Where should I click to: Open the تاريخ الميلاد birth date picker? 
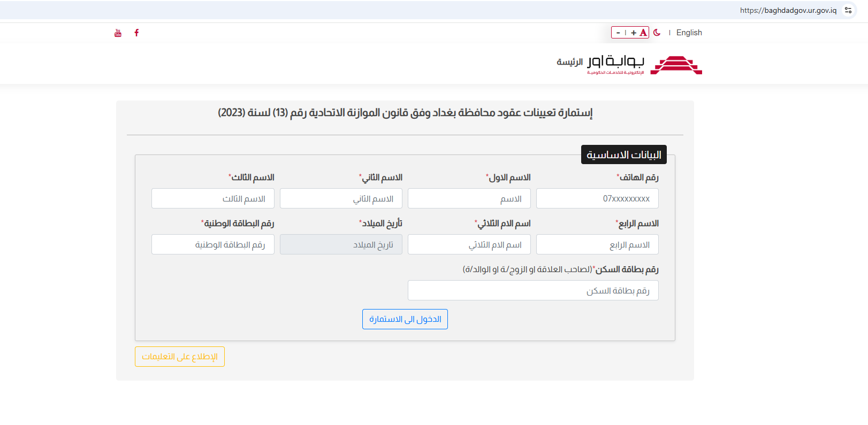tap(341, 244)
